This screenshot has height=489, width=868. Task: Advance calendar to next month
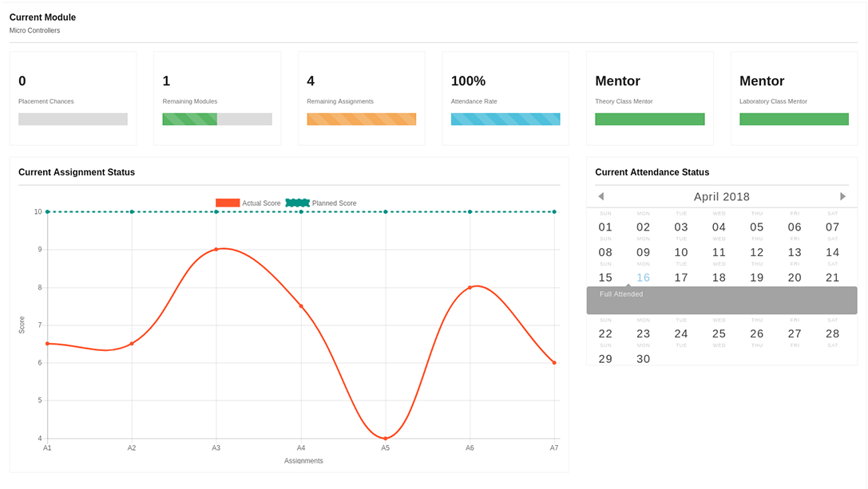point(842,196)
